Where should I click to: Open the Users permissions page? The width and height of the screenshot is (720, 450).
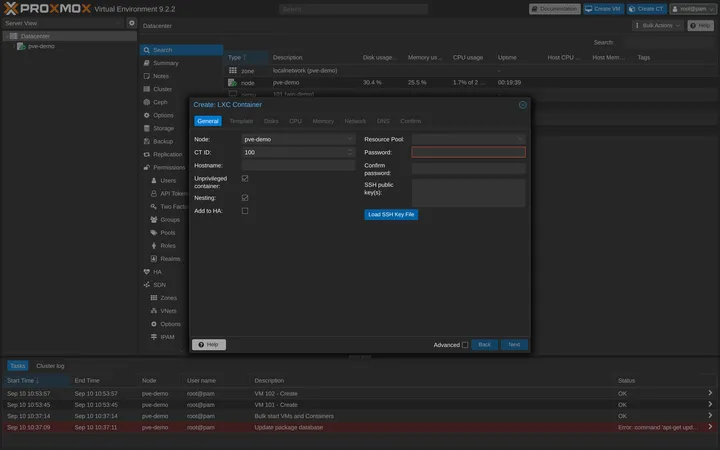168,180
